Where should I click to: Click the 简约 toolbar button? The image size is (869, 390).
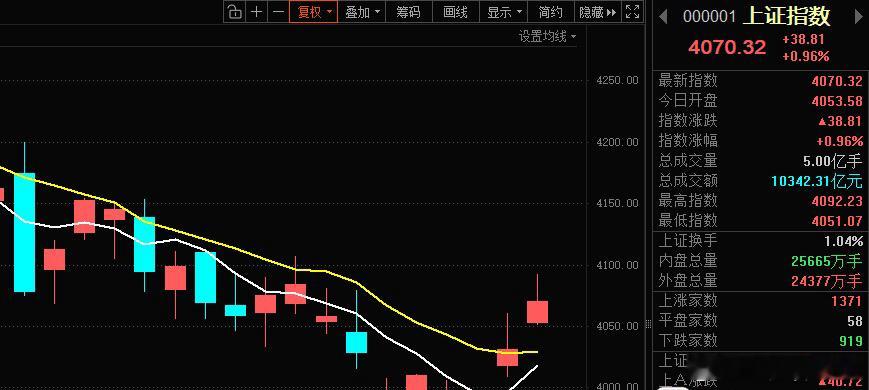[550, 12]
